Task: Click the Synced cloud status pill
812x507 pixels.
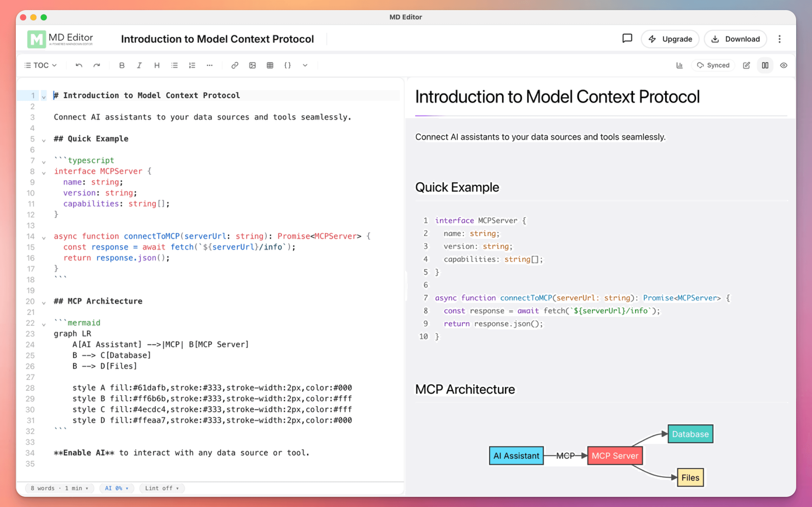Action: (x=713, y=65)
